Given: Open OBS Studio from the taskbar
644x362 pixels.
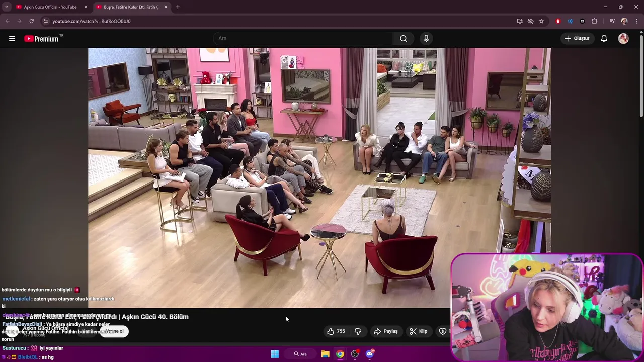Looking at the screenshot, I should [355, 354].
